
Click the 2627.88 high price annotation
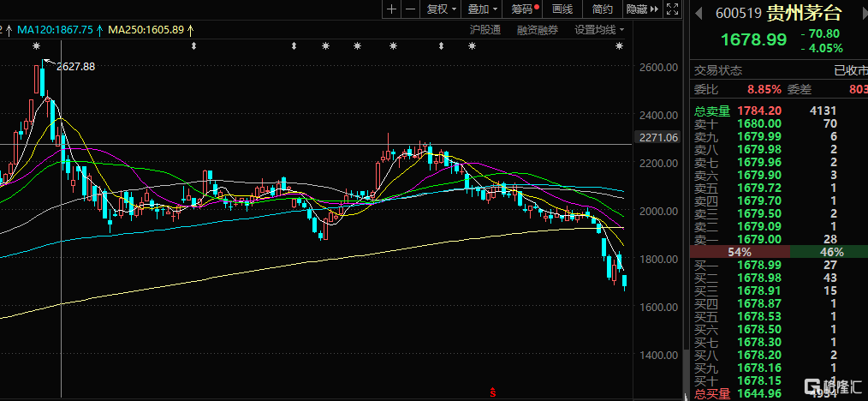[x=76, y=67]
